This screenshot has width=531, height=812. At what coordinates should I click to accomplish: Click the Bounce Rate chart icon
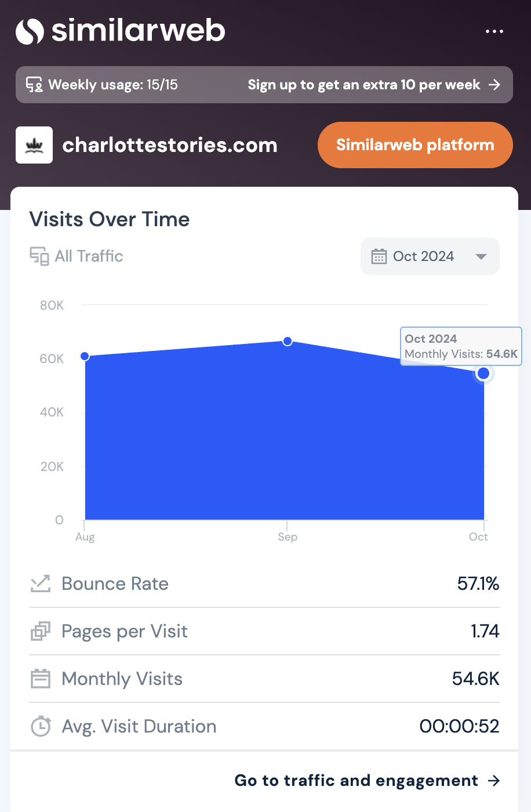tap(41, 583)
